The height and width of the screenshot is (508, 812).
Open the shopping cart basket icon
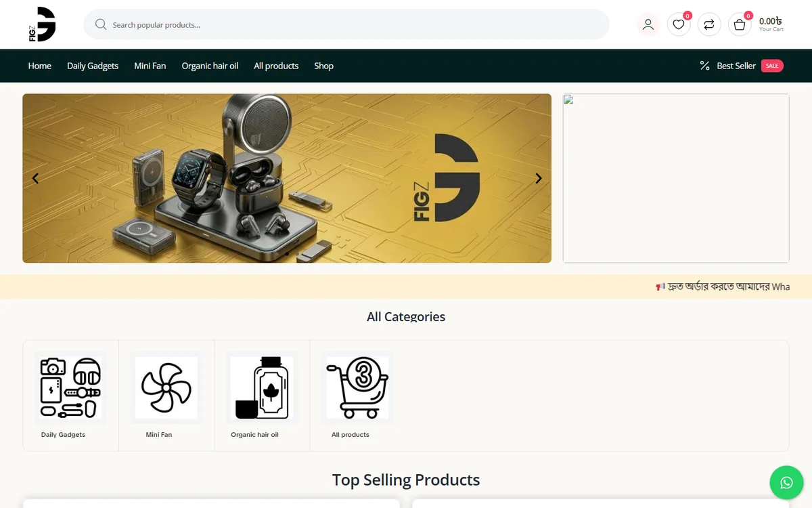pos(740,24)
